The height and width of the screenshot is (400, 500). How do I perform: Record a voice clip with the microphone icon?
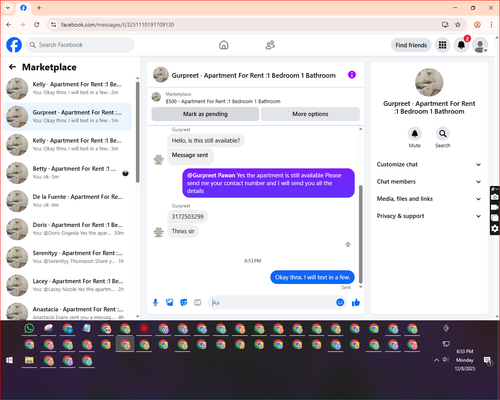coord(155,302)
